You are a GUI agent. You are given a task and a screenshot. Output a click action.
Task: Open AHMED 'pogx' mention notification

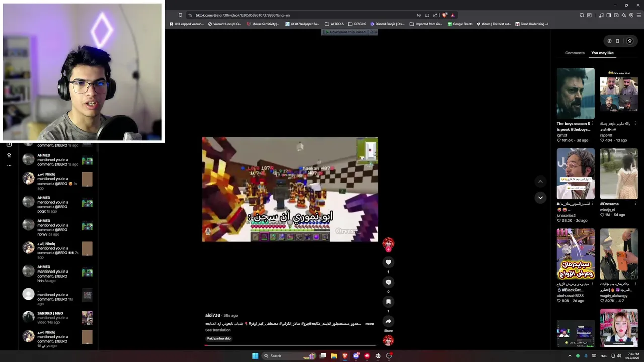tap(58, 204)
